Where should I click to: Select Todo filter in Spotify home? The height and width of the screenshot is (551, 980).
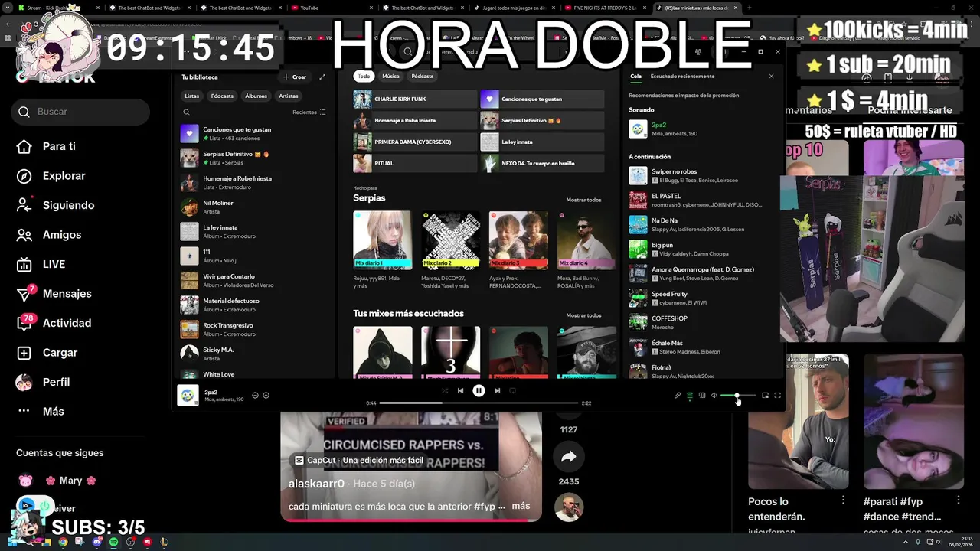pos(364,76)
